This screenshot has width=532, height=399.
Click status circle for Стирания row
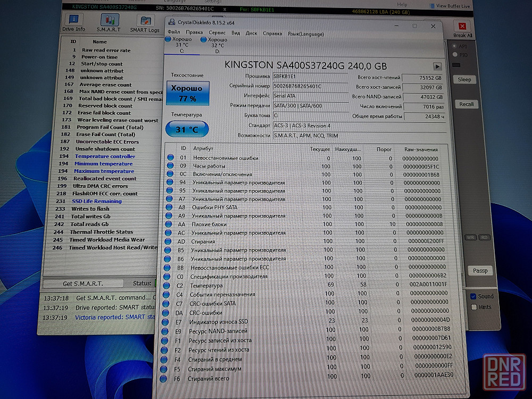168,241
